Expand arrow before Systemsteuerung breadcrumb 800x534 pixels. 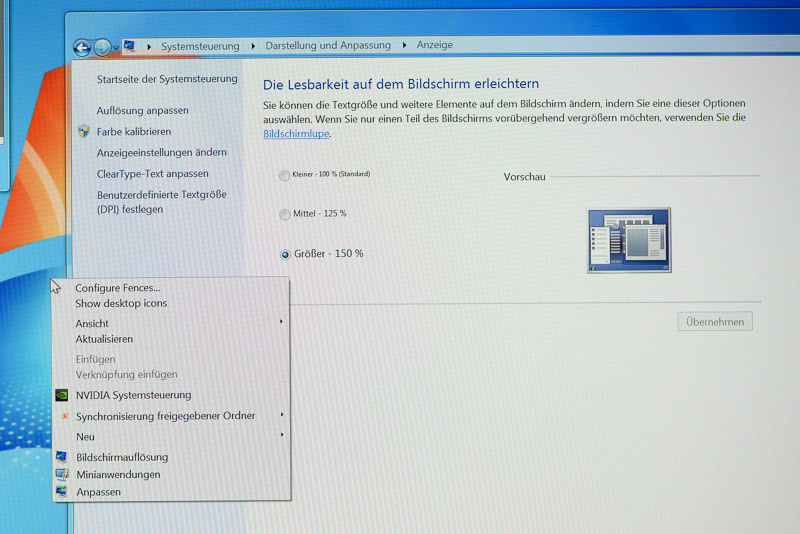pos(149,46)
